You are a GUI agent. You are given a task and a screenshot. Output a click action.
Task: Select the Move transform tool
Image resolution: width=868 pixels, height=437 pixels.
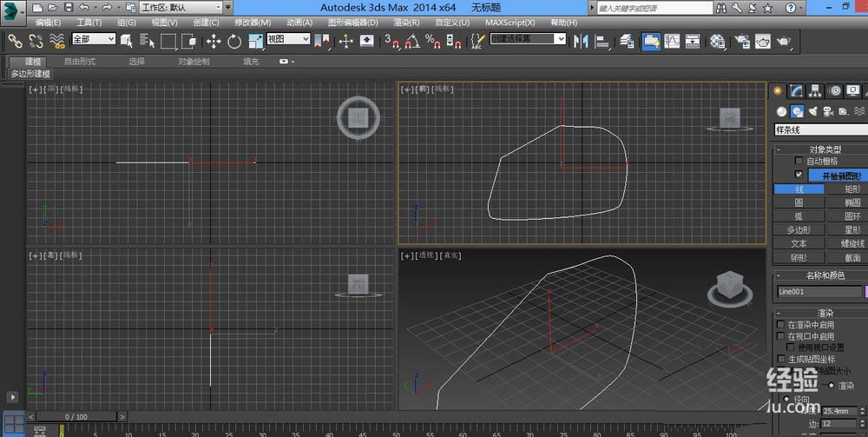click(214, 41)
